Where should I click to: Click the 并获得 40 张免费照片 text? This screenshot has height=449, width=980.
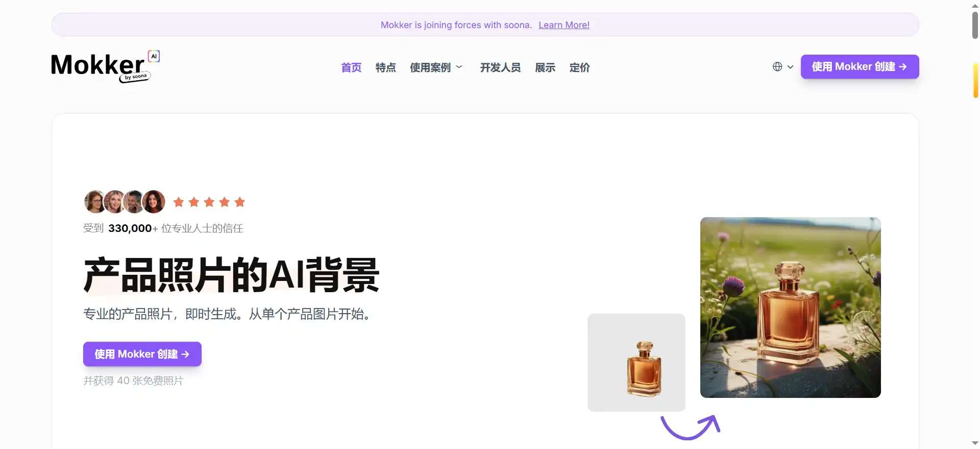click(x=133, y=381)
